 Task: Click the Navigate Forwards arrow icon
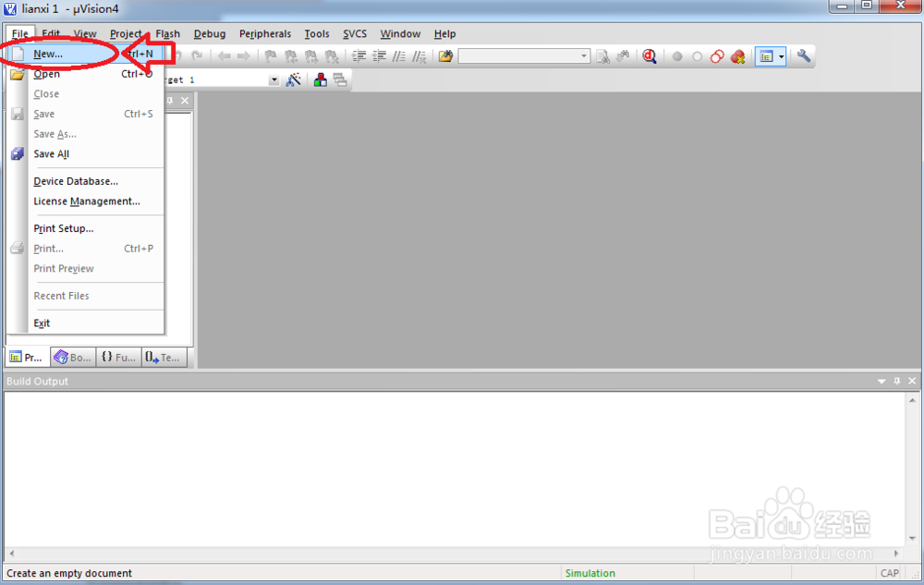coord(244,56)
